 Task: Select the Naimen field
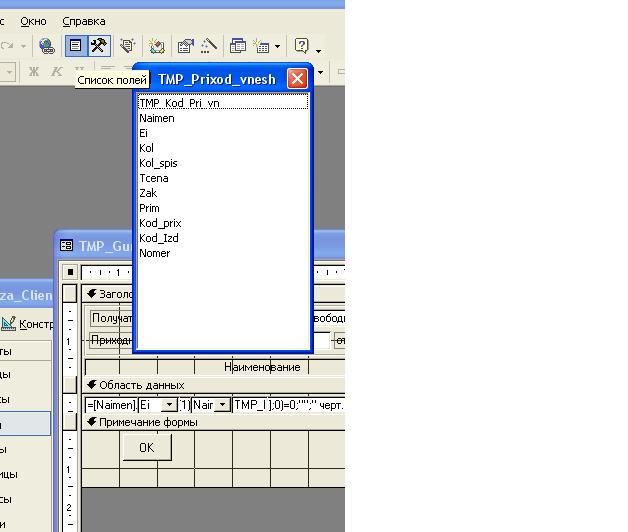[223, 118]
